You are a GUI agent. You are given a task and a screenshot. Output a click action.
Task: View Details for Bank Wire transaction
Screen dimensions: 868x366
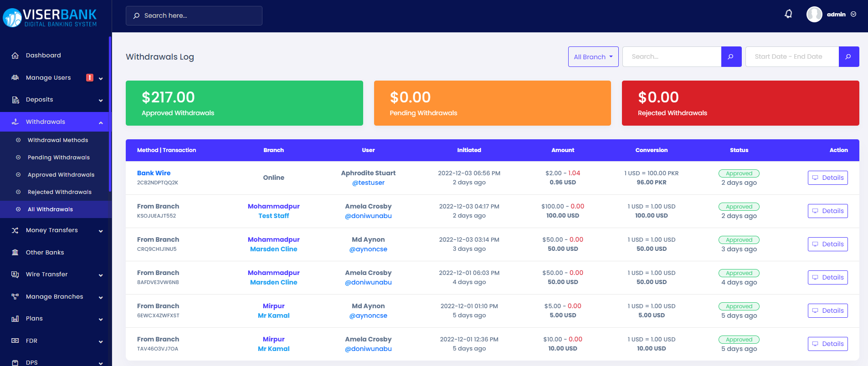click(827, 178)
